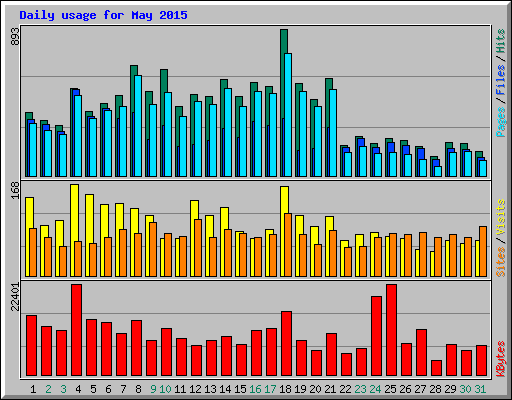This screenshot has width=512, height=400.
Task: Click the KBytes legend label
Action: pyautogui.click(x=500, y=359)
